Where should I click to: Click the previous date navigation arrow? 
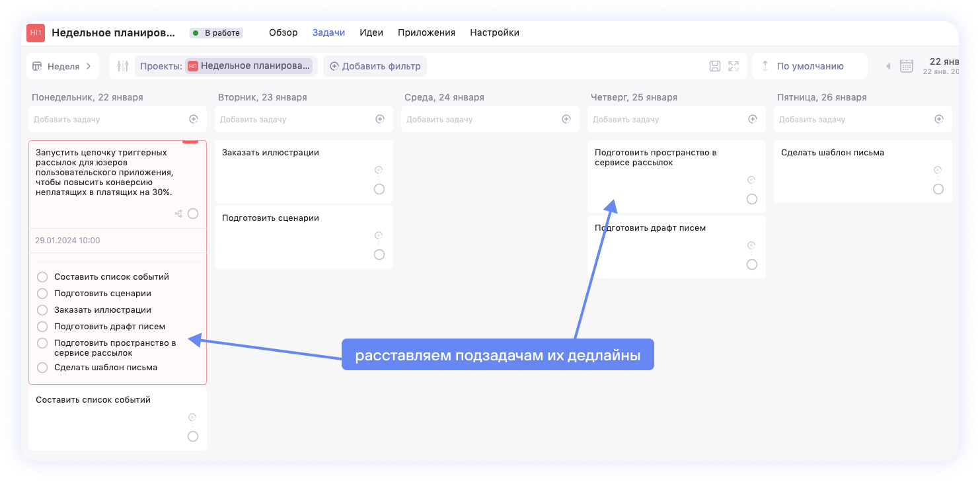click(888, 66)
